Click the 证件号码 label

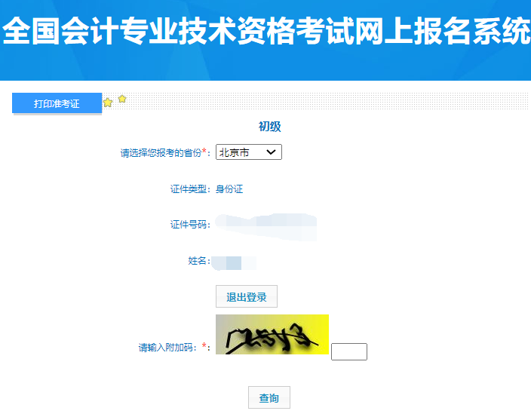(189, 225)
